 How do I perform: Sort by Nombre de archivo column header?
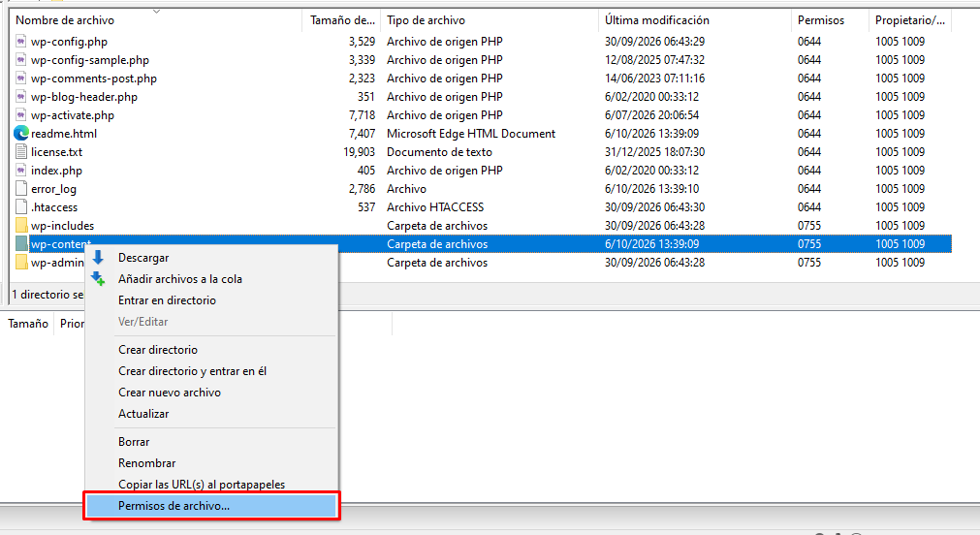click(65, 20)
